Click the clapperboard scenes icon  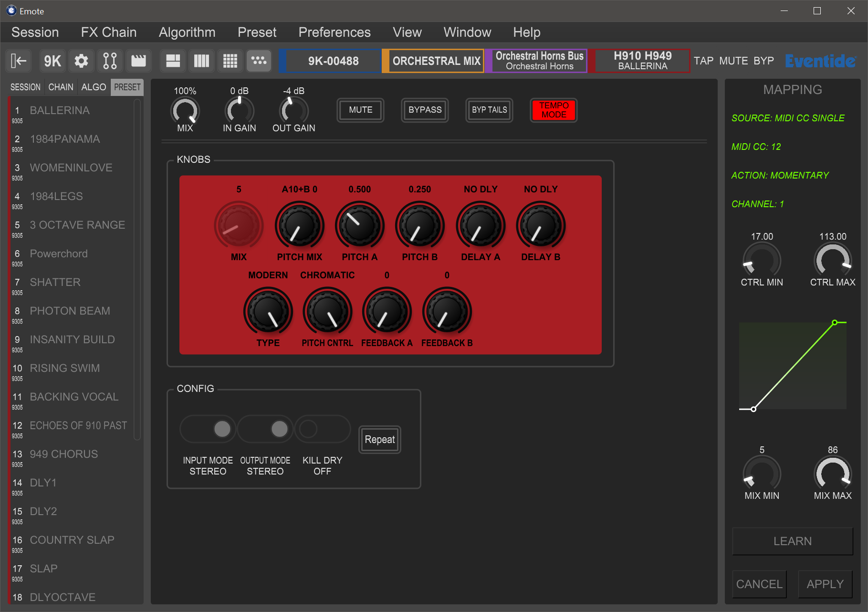pyautogui.click(x=139, y=61)
